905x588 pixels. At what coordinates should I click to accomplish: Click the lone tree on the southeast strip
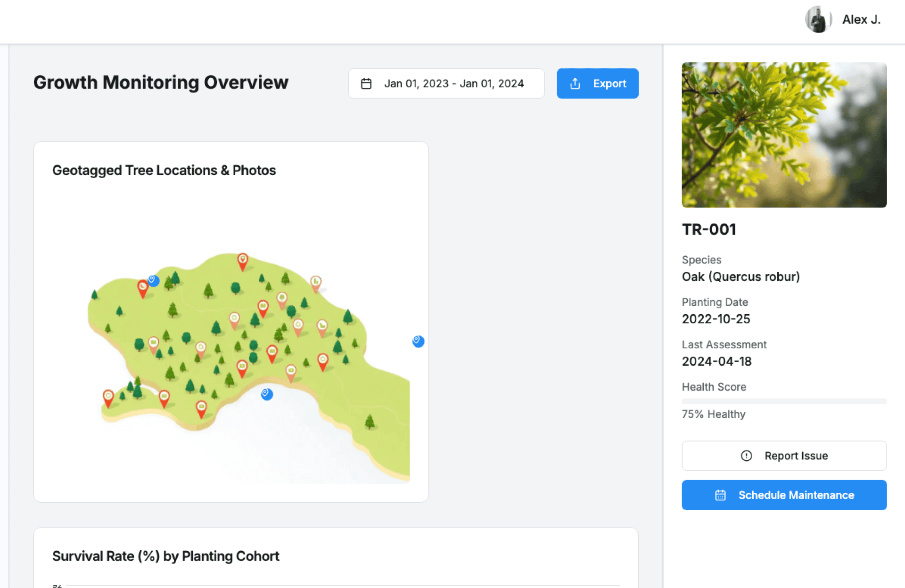370,422
